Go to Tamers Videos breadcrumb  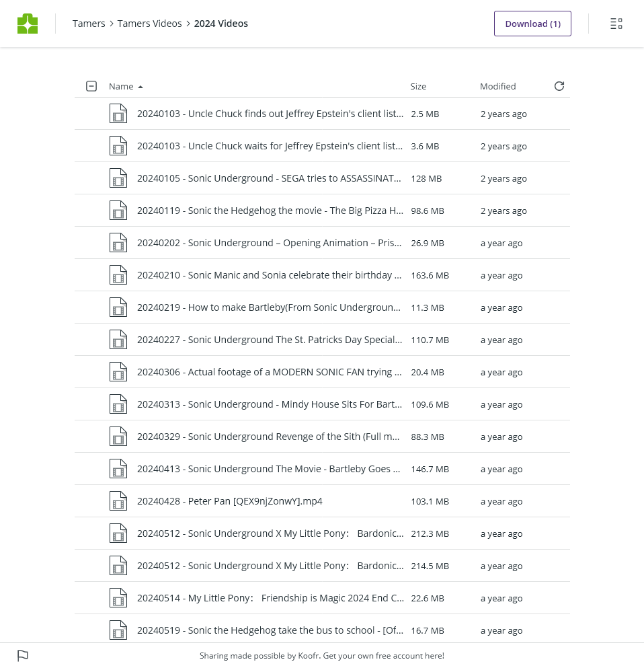click(149, 24)
